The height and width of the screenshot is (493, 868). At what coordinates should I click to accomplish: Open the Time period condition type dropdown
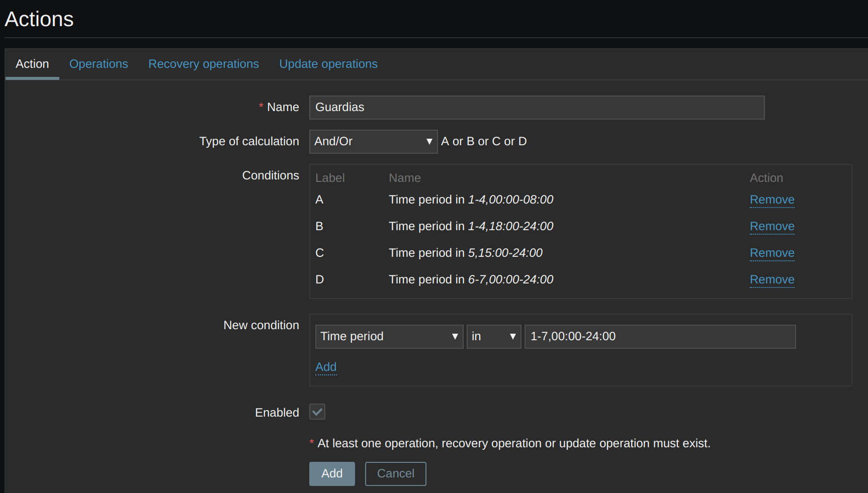click(388, 337)
